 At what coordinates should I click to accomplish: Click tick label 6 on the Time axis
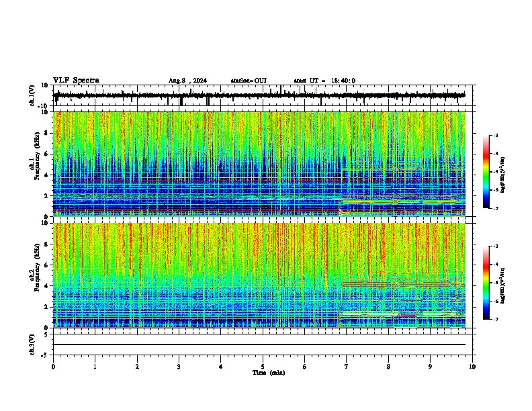pyautogui.click(x=304, y=367)
